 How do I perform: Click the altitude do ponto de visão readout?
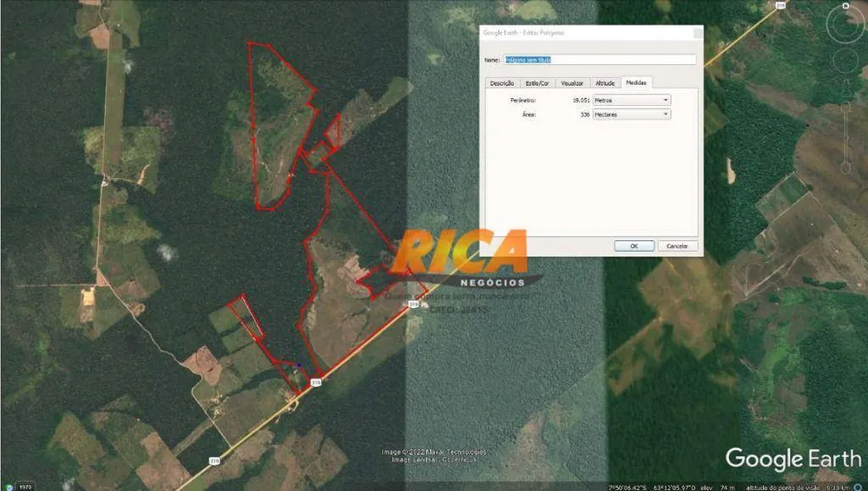[797, 488]
